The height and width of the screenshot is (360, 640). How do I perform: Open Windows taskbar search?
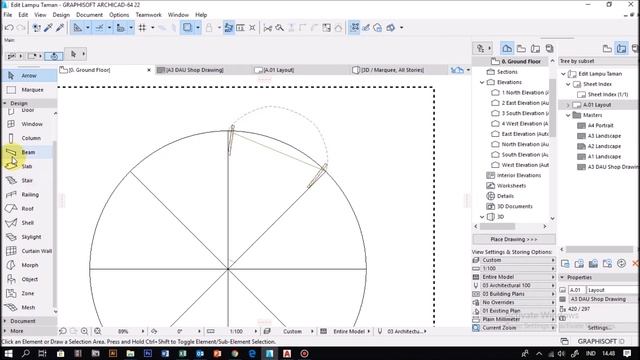pos(25,353)
